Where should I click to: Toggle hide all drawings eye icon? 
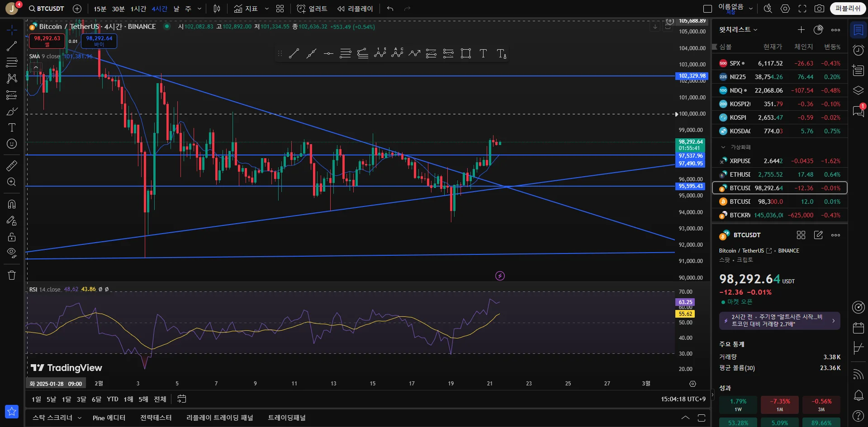tap(12, 252)
